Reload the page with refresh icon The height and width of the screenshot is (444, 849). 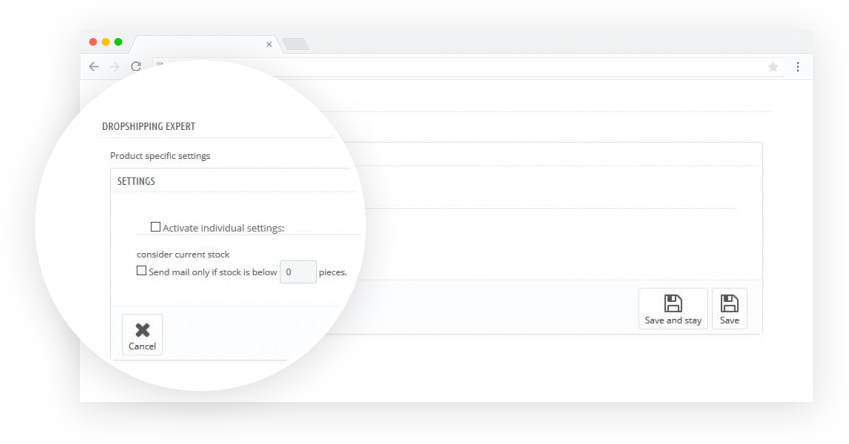(136, 66)
